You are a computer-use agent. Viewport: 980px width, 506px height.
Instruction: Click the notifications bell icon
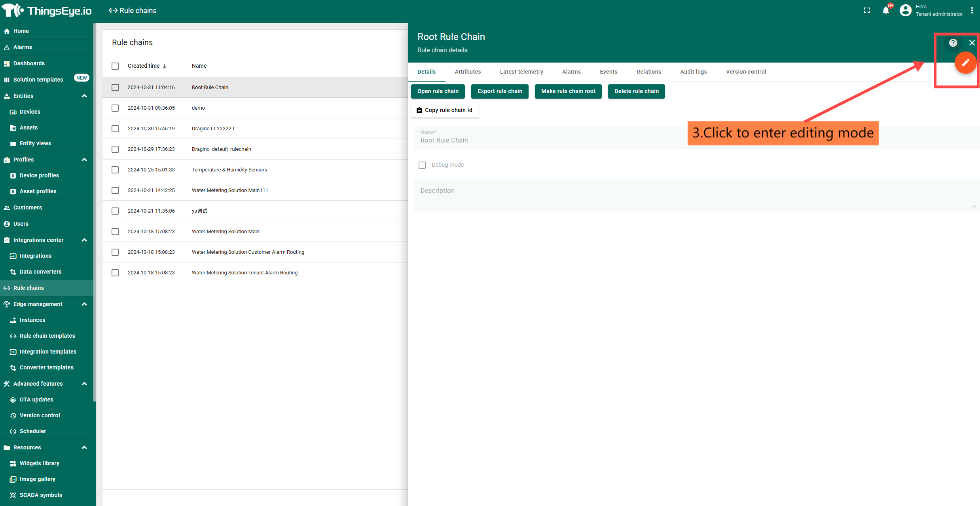click(885, 11)
